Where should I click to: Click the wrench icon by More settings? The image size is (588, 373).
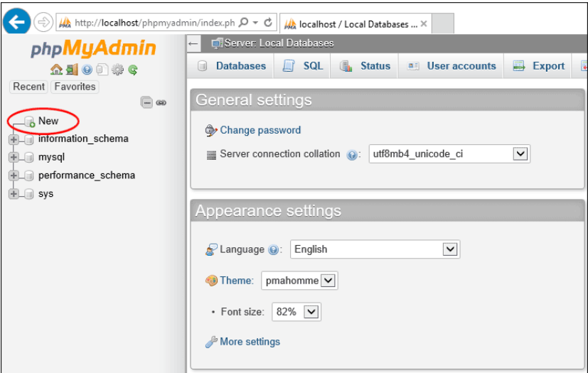coord(211,342)
